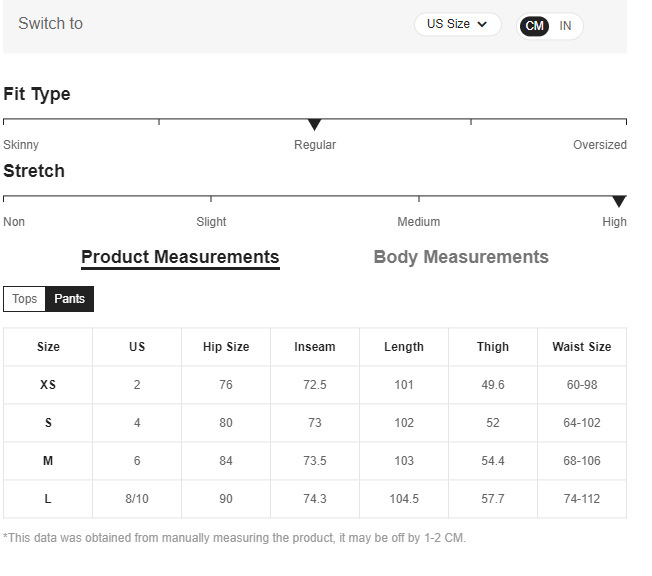Click the Thigh column header

click(493, 347)
